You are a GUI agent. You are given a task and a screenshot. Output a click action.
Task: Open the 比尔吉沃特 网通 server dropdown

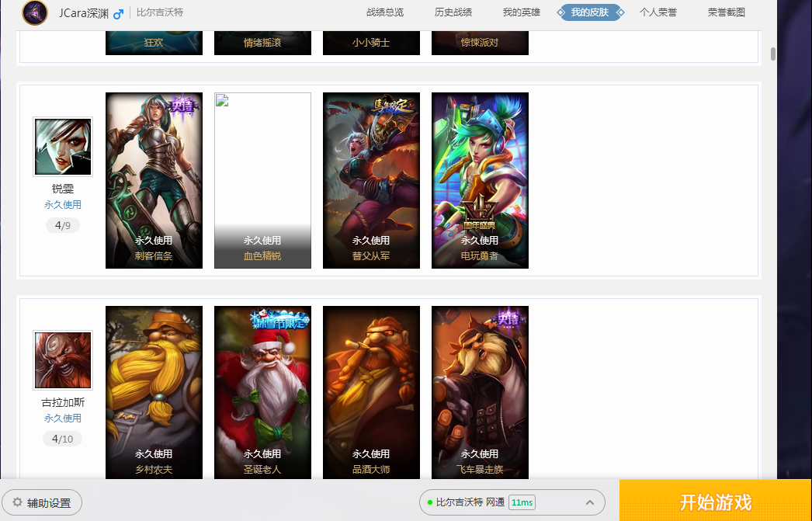point(512,502)
